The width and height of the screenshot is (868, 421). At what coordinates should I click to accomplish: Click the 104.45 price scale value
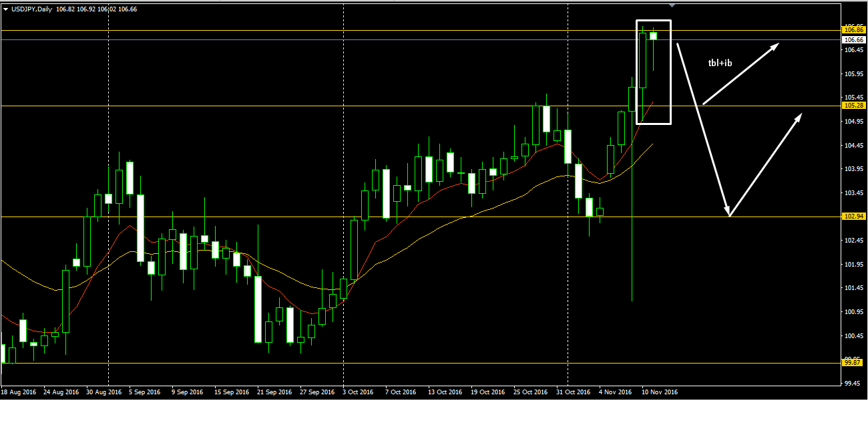click(x=854, y=146)
